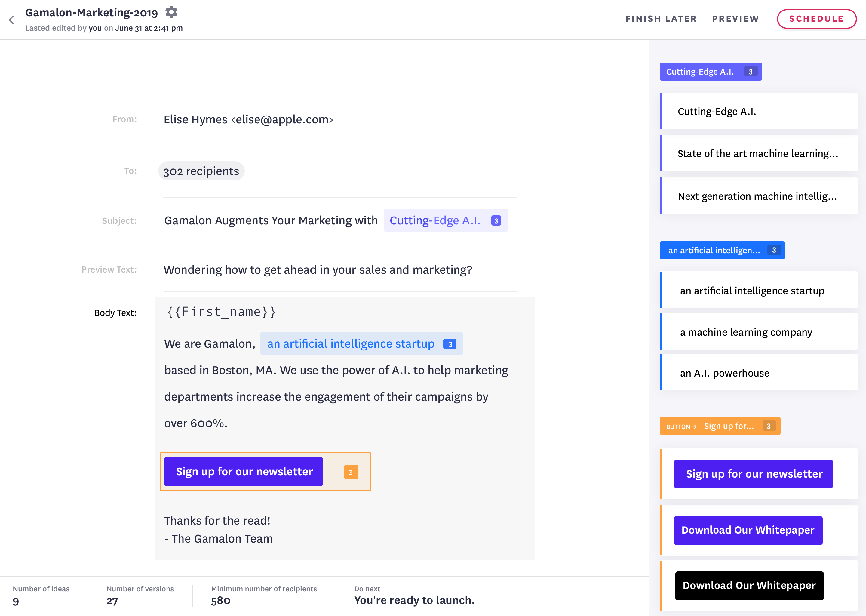Select 'an artificial intelligence startup' chip in body

pos(361,344)
